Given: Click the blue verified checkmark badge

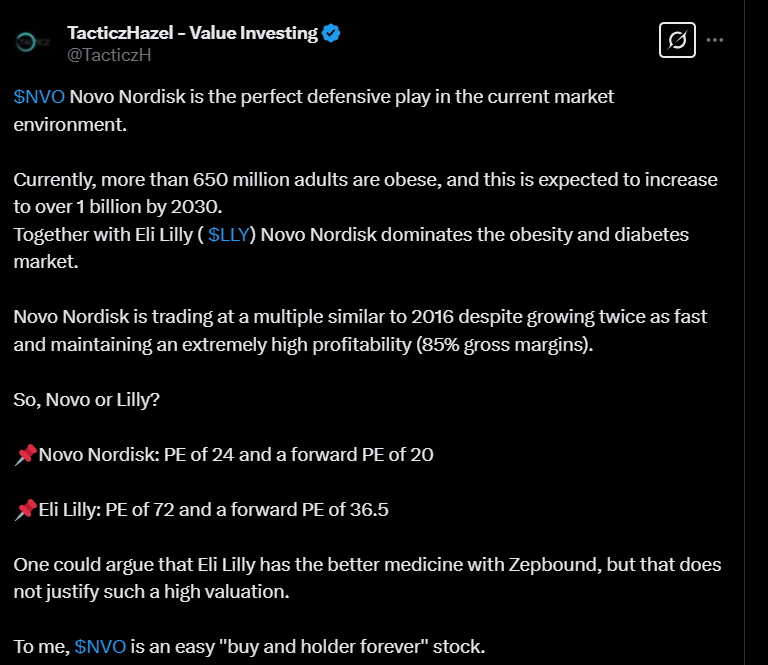Looking at the screenshot, I should coord(332,33).
